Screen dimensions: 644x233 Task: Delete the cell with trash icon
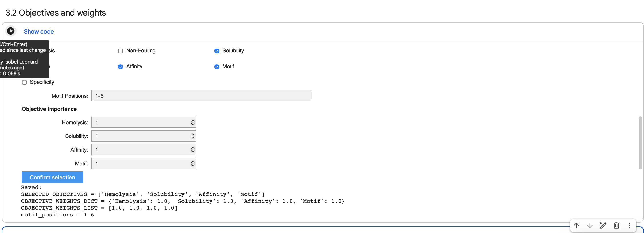[x=616, y=225]
